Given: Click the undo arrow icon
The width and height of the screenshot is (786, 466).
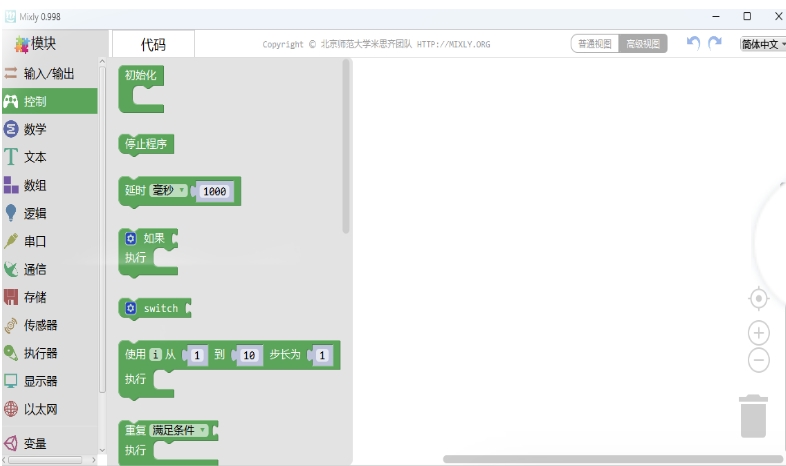Looking at the screenshot, I should click(693, 43).
